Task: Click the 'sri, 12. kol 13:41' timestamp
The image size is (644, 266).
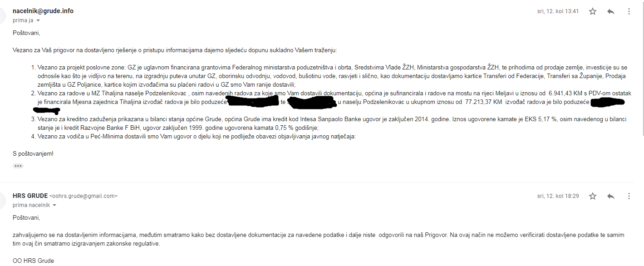Action: [558, 11]
